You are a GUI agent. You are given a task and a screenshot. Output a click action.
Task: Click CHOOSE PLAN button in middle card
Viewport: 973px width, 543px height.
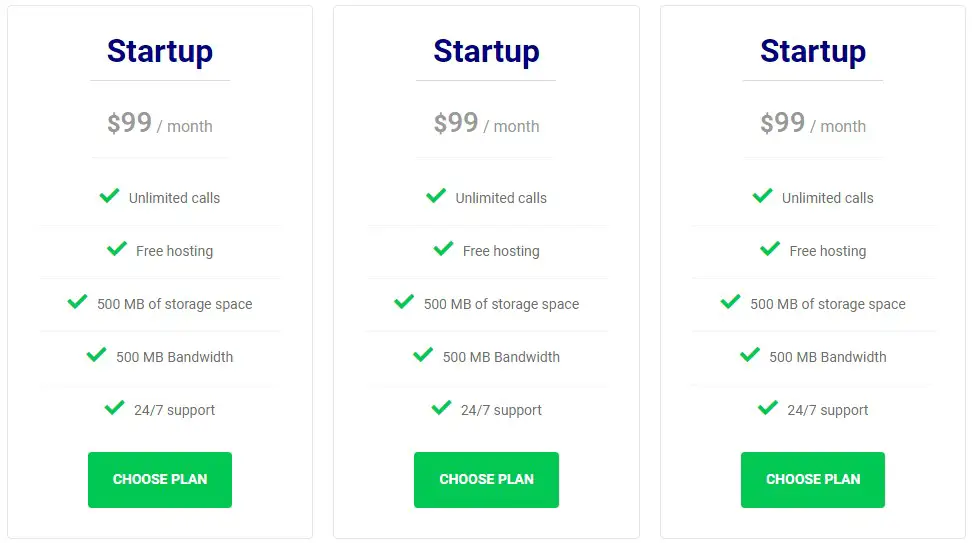point(486,480)
